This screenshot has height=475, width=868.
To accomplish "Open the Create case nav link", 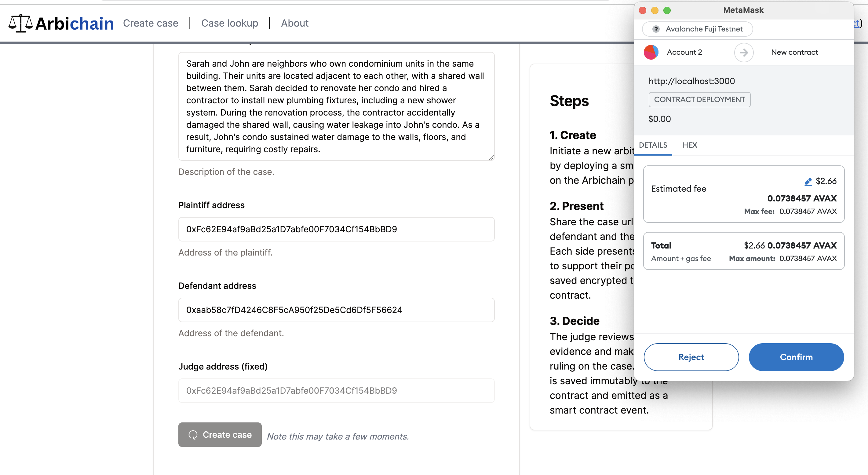I will pyautogui.click(x=151, y=23).
